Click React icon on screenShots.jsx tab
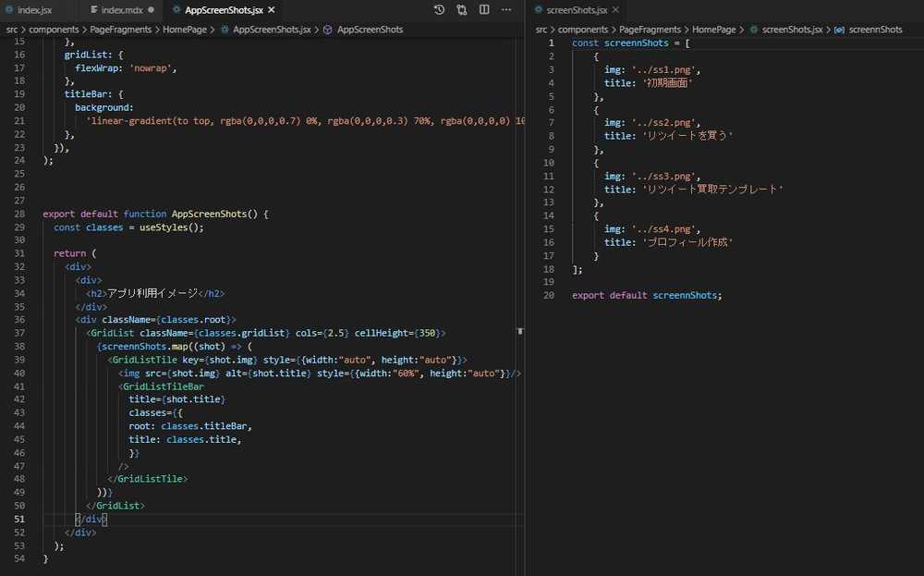924x576 pixels. pos(538,10)
